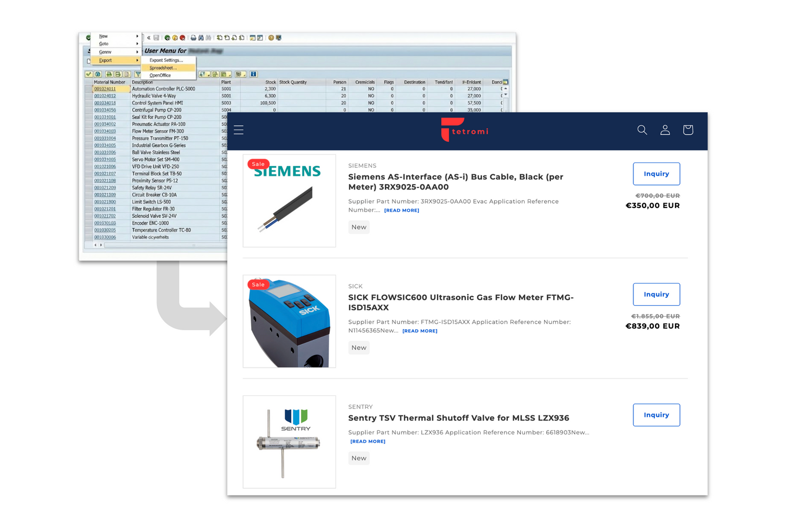Click the save diskette icon in SAP toolbar

pyautogui.click(x=156, y=38)
